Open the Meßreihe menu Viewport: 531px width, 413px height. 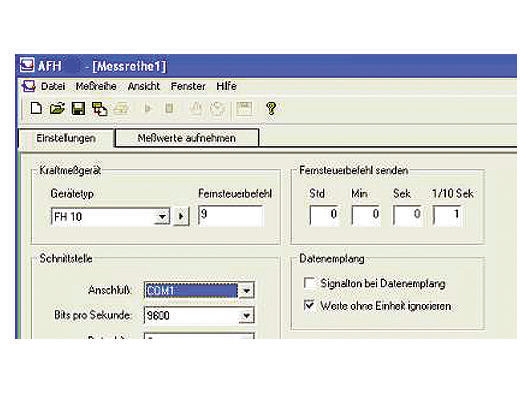[96, 86]
